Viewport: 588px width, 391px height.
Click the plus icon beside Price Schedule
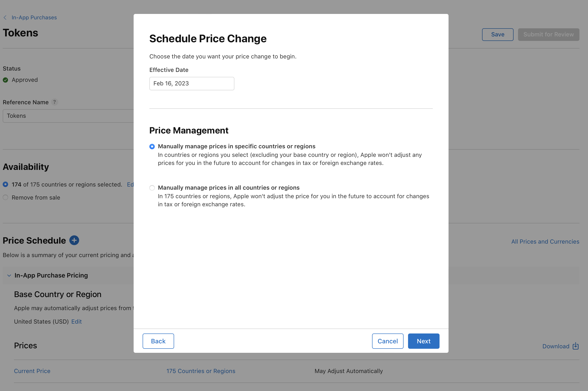coord(74,240)
